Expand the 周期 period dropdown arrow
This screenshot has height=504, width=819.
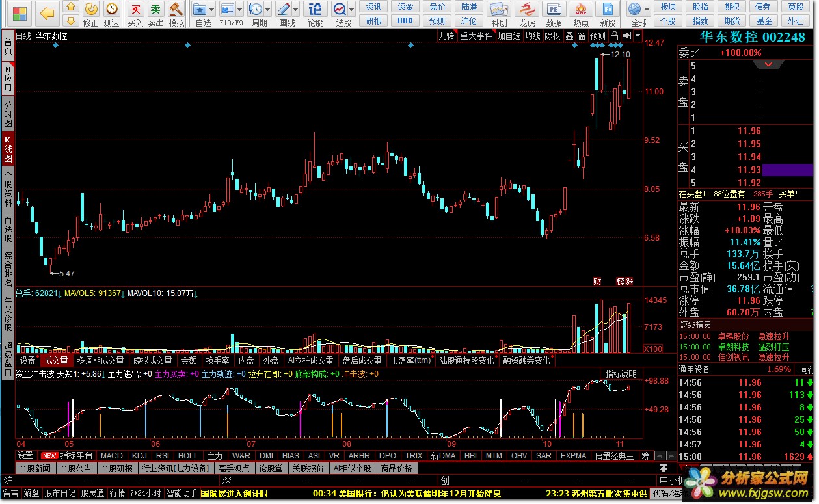point(267,9)
